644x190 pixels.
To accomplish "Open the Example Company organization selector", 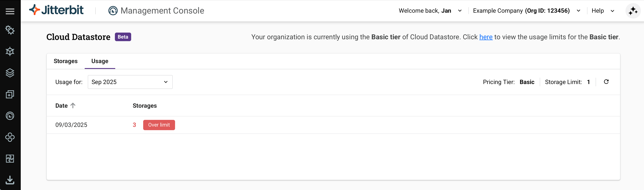I will point(527,11).
